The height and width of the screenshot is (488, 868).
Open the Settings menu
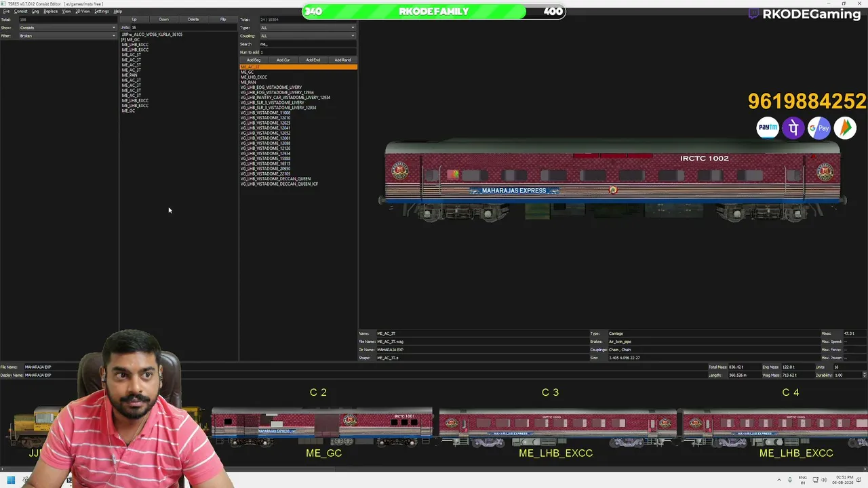(x=101, y=12)
